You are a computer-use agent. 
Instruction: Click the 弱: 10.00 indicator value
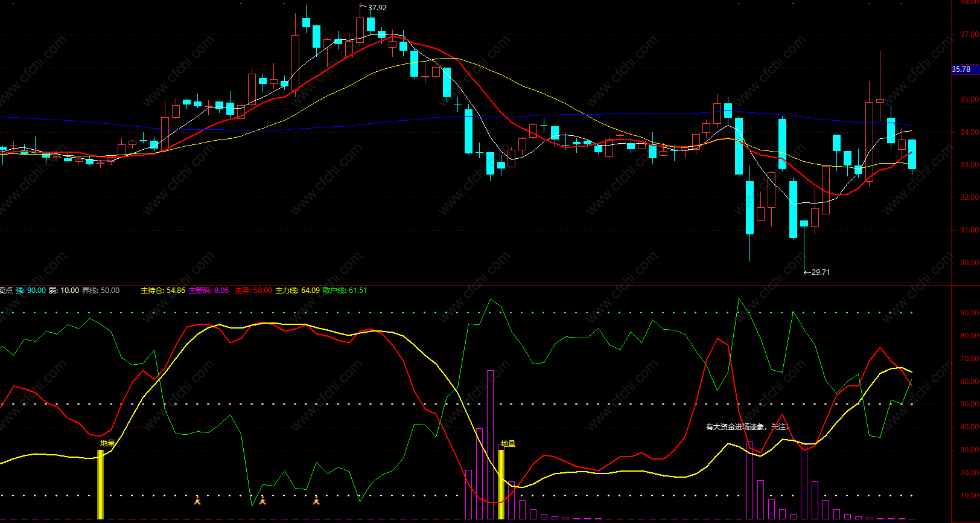(64, 290)
